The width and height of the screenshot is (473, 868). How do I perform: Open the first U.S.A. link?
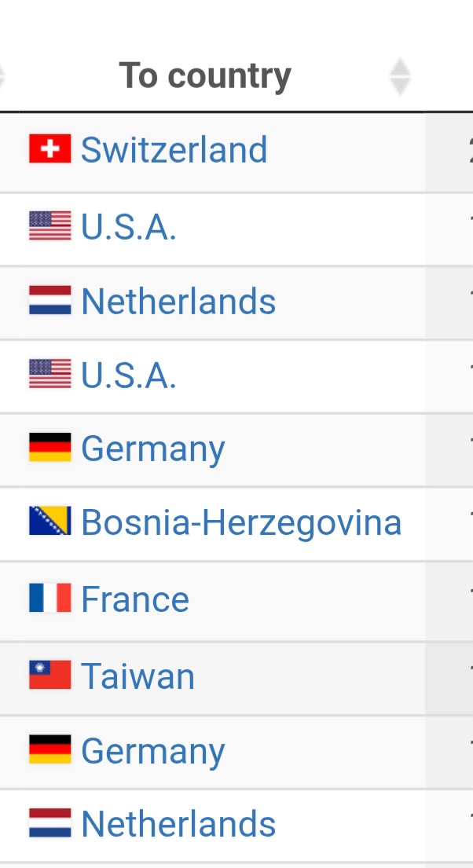point(129,226)
